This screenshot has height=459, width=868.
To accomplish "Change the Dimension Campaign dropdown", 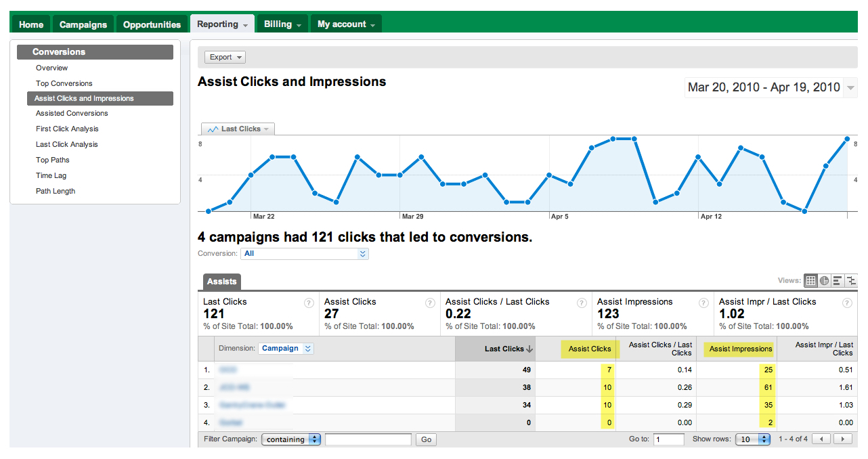I will [x=284, y=349].
